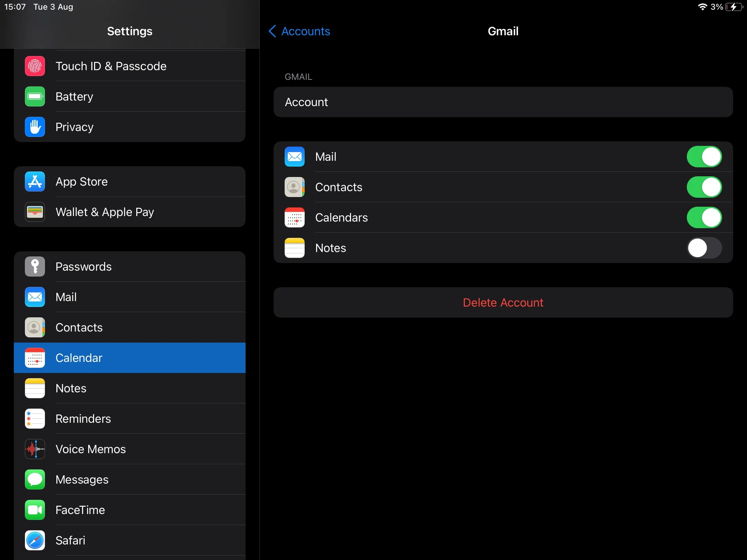Screen dimensions: 747x560
Task: Tap the FaceTime camera icon
Action: coord(35,510)
